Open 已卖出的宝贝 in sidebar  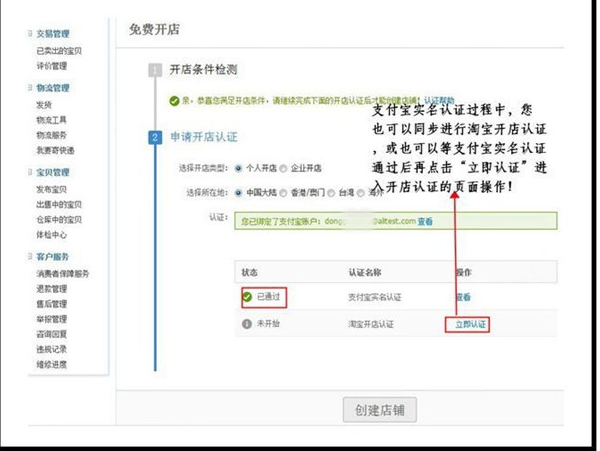pos(59,51)
